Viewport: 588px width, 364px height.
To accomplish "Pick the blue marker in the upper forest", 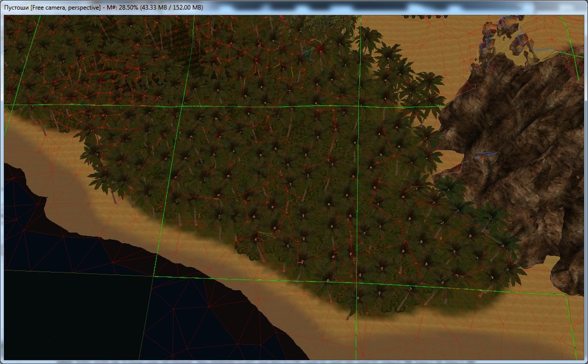I will coord(309,52).
